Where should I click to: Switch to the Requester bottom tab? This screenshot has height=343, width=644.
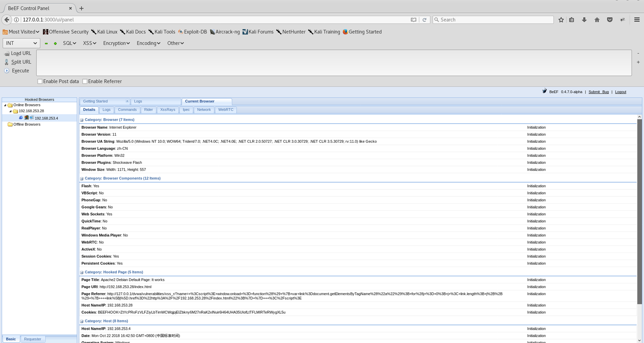pyautogui.click(x=32, y=339)
